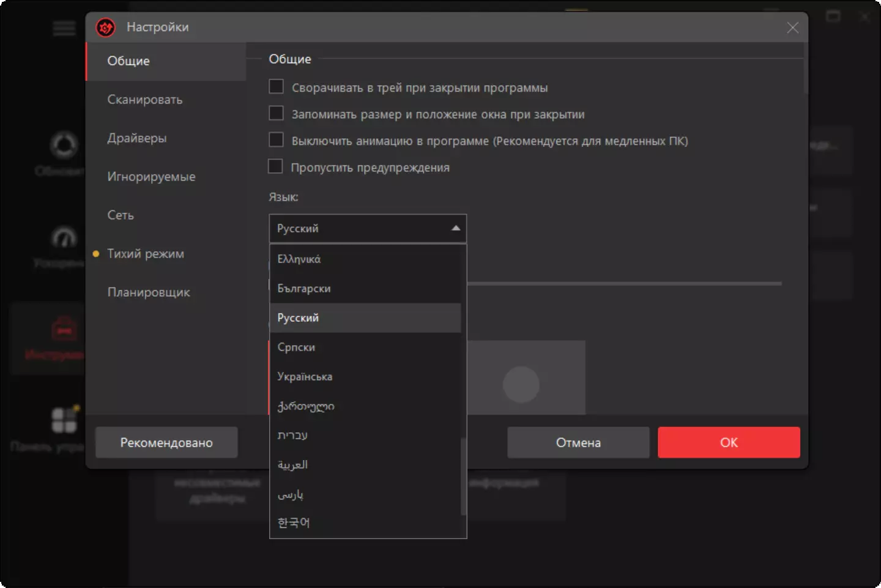Check Запоминать размер и положение окна
The height and width of the screenshot is (588, 881).
click(277, 114)
